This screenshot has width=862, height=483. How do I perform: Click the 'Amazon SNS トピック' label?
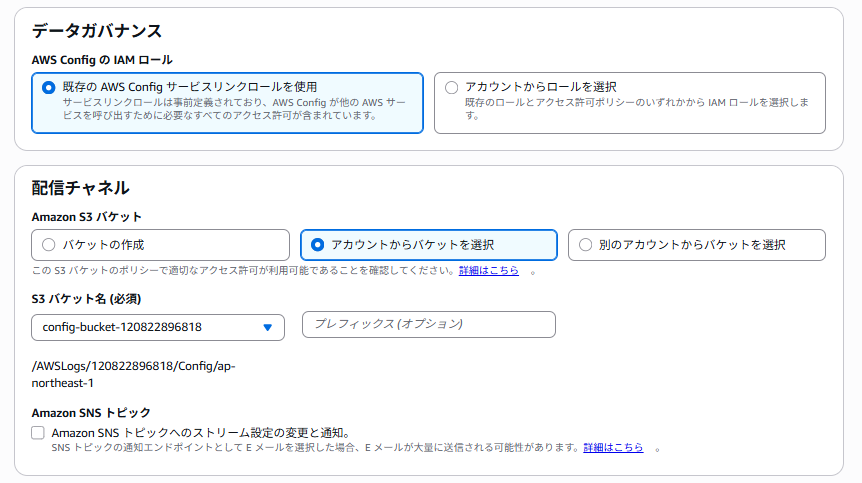tap(91, 413)
